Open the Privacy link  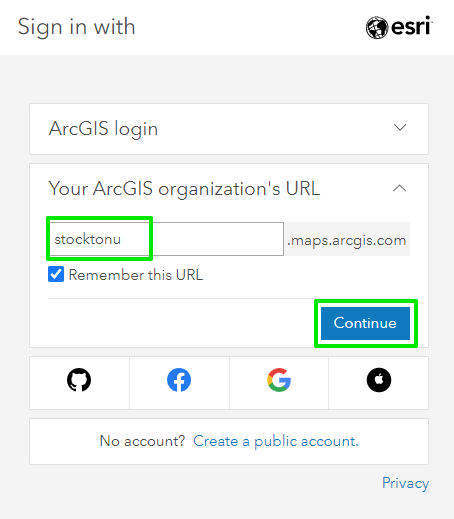point(405,483)
